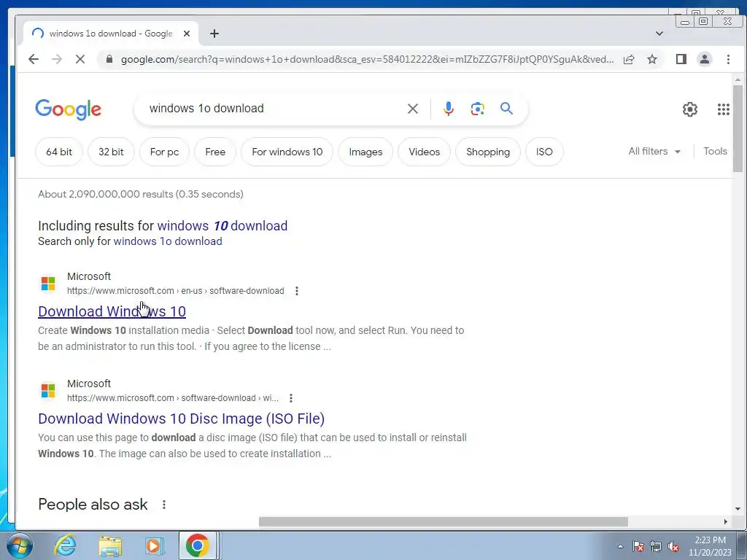This screenshot has height=560, width=747.
Task: Open the Download Windows 10 result
Action: pyautogui.click(x=112, y=311)
